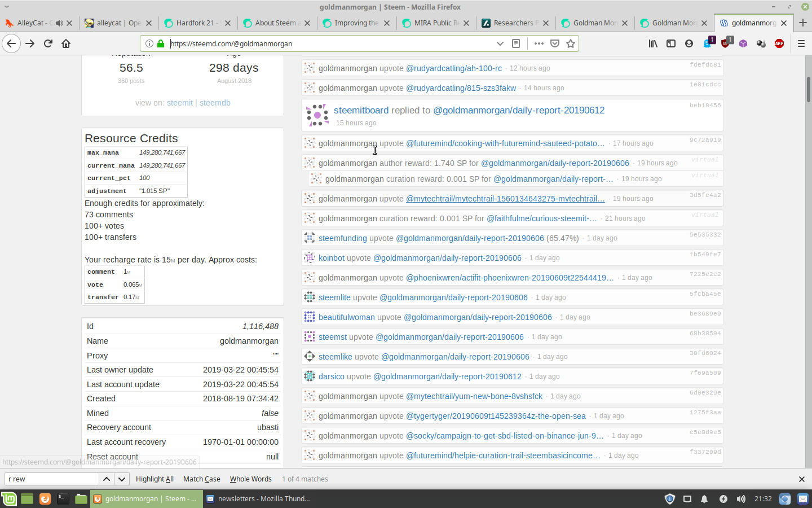Switch to newsletters Thunderbird window in taskbar
The width and height of the screenshot is (812, 508).
pos(258,499)
